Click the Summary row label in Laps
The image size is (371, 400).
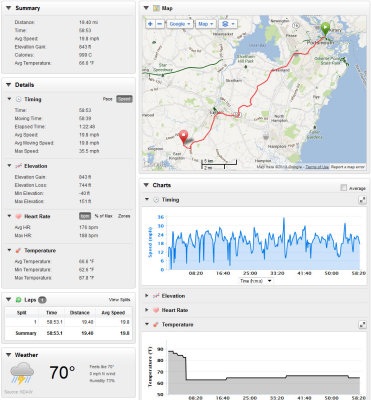[26, 333]
